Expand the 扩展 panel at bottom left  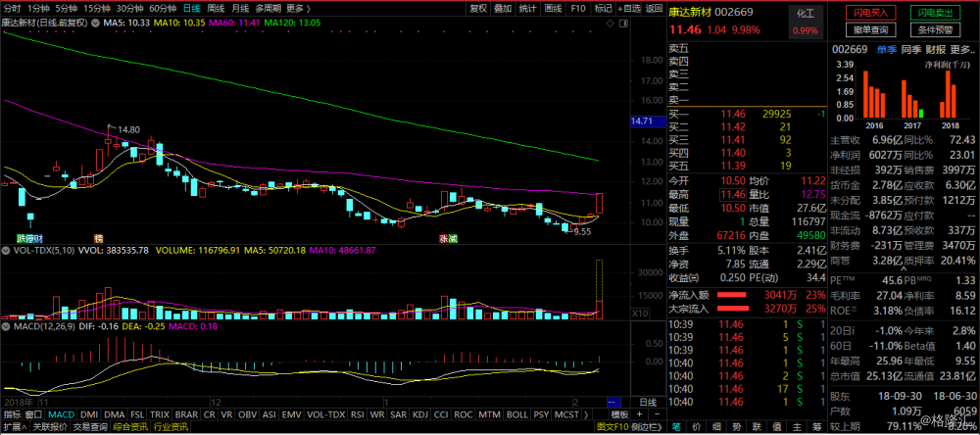click(x=15, y=427)
